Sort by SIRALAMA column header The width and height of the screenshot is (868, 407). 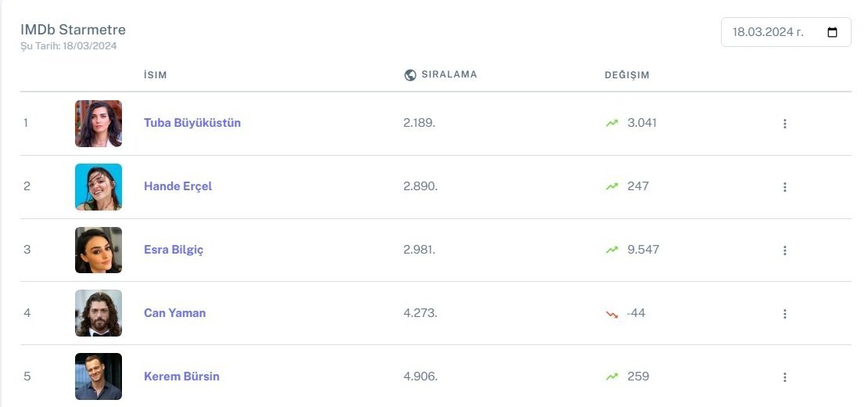point(449,74)
